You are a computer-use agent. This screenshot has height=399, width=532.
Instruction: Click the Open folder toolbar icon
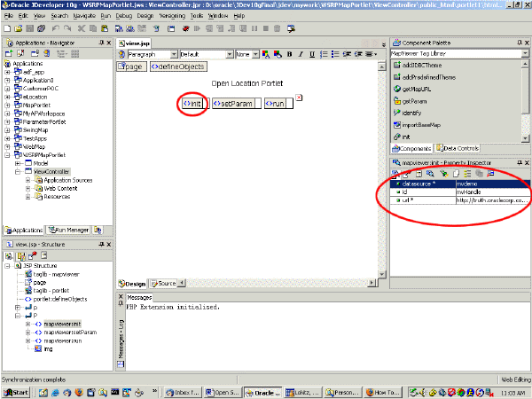[19, 29]
